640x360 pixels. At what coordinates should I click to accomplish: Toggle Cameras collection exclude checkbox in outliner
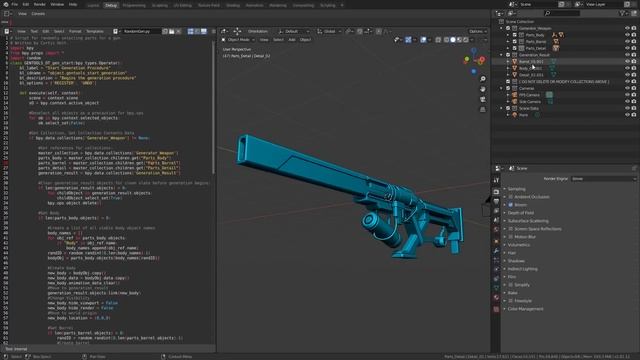click(x=508, y=88)
